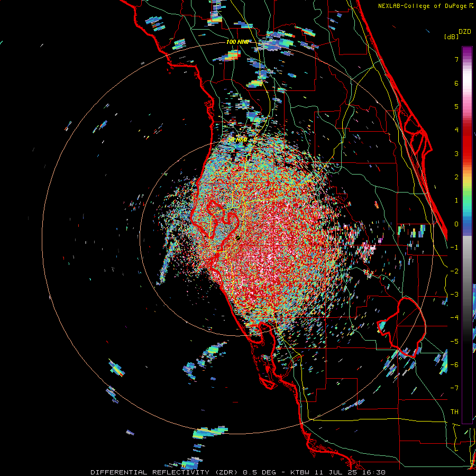
Task: Click the KTBW radar site marker at center
Action: point(238,238)
